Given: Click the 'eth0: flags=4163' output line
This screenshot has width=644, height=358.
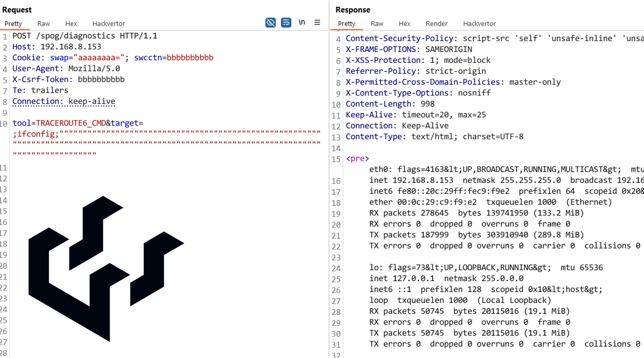Looking at the screenshot, I should (x=506, y=169).
